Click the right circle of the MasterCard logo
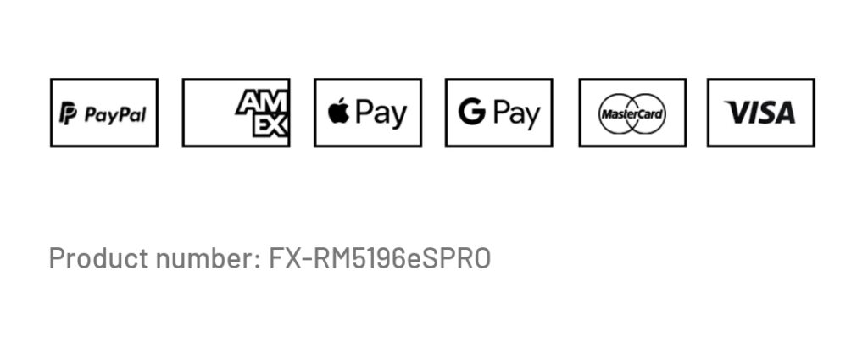The image size is (868, 359). point(645,113)
